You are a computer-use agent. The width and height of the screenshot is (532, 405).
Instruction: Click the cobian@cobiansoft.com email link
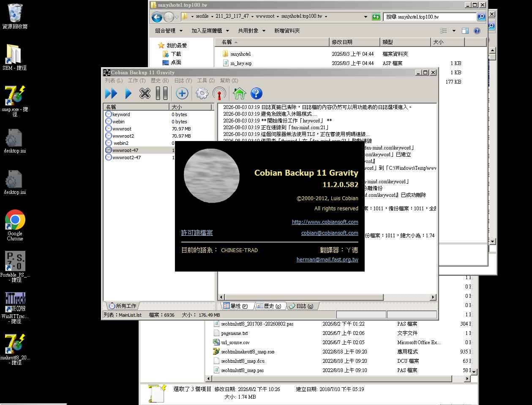(330, 233)
